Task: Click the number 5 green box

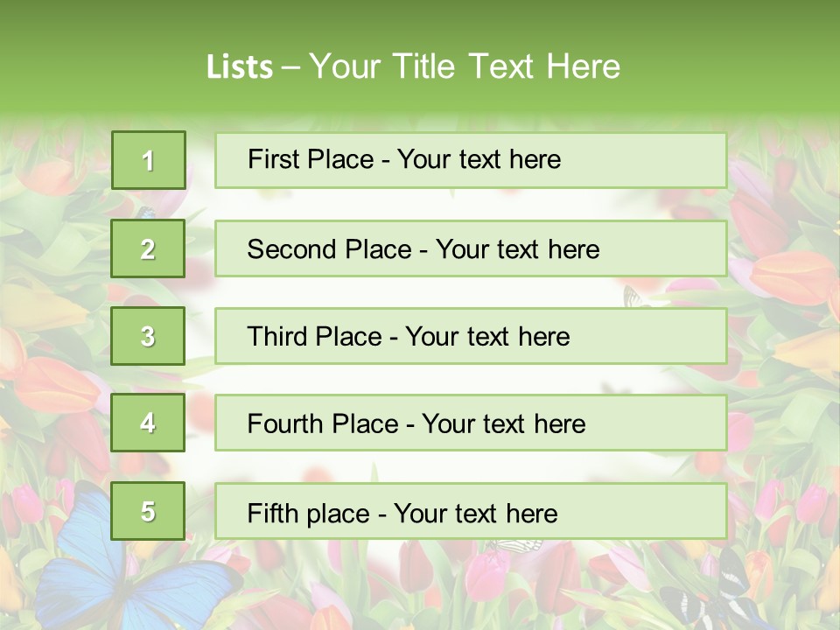Action: [148, 511]
